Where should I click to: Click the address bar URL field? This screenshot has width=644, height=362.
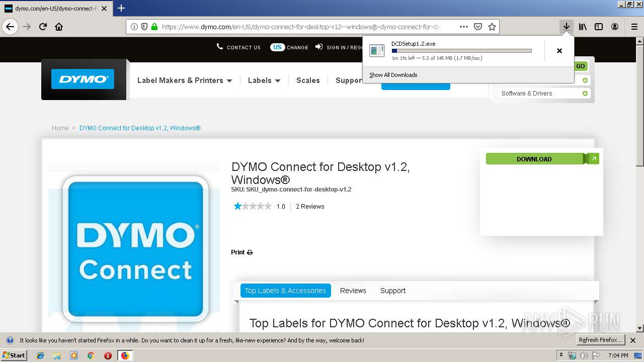point(302,27)
